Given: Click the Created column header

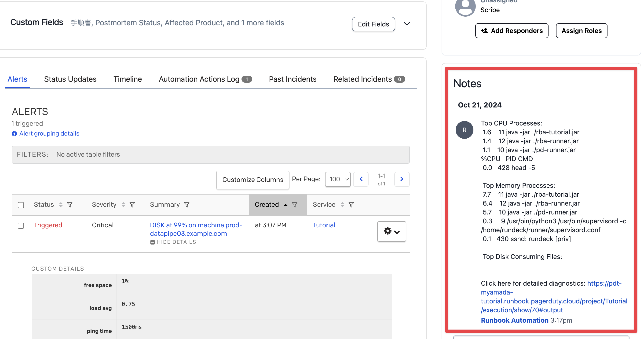Looking at the screenshot, I should coord(267,205).
